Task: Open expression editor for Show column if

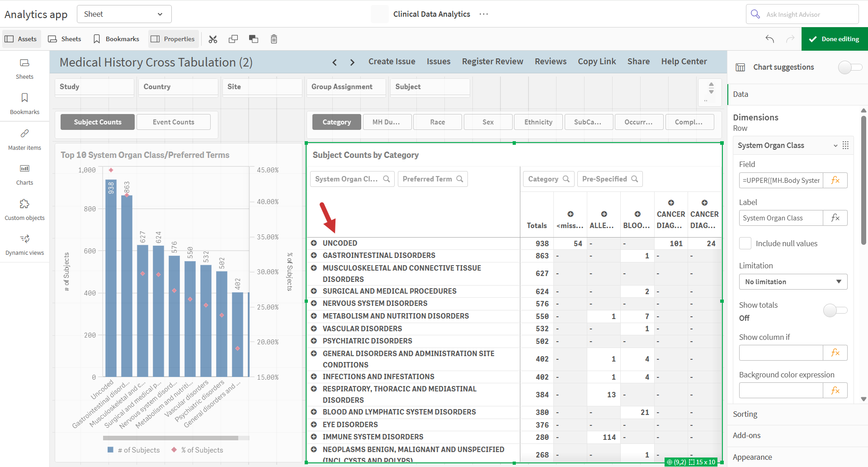Action: click(835, 353)
